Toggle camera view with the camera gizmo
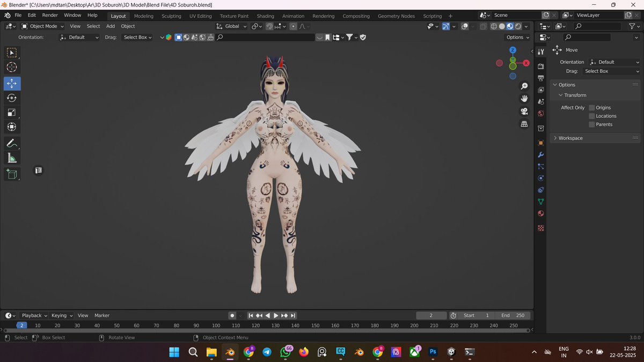644x362 pixels. (524, 112)
